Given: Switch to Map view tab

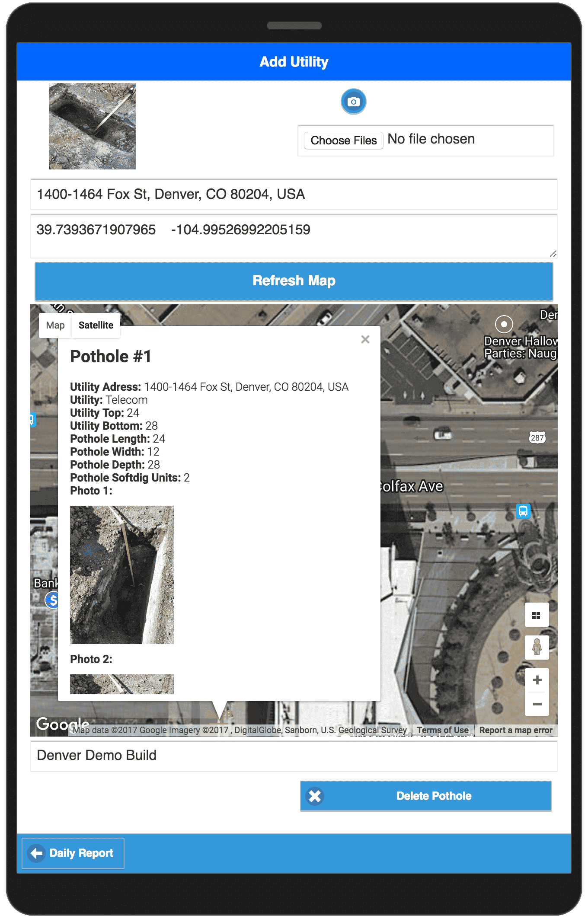Looking at the screenshot, I should coord(55,325).
